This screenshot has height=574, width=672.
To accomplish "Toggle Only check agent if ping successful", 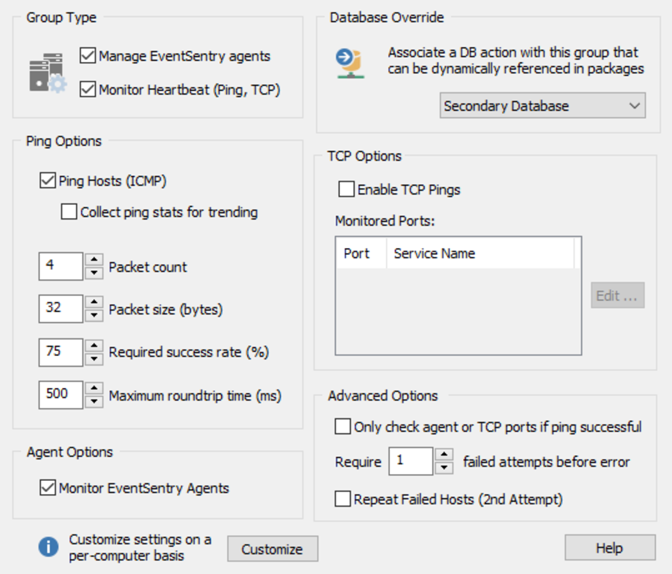I will click(x=342, y=427).
